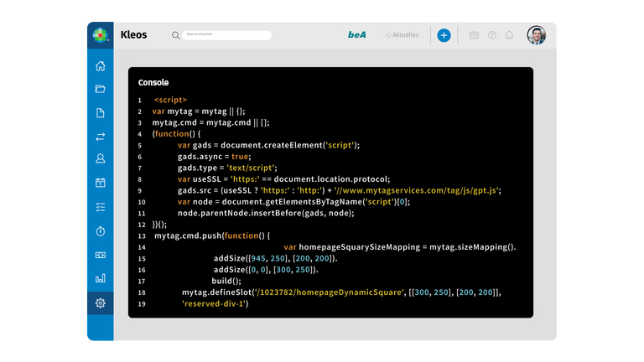
Task: Click the Kleos logo icon
Action: [101, 35]
